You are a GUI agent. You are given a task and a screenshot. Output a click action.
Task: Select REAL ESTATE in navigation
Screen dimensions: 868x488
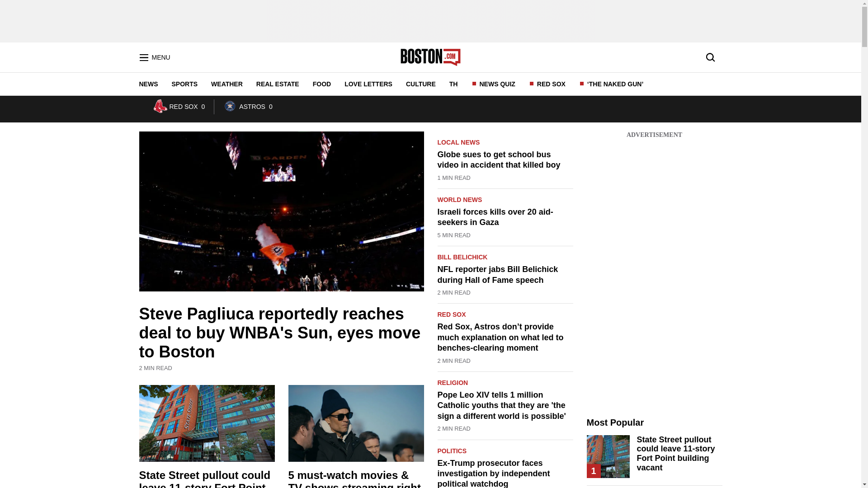[x=278, y=84]
